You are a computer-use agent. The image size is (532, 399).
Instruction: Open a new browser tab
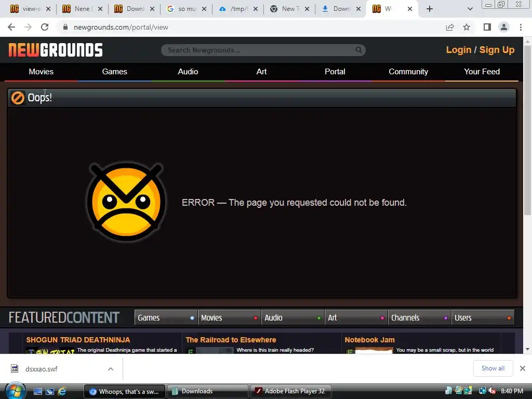pyautogui.click(x=430, y=9)
